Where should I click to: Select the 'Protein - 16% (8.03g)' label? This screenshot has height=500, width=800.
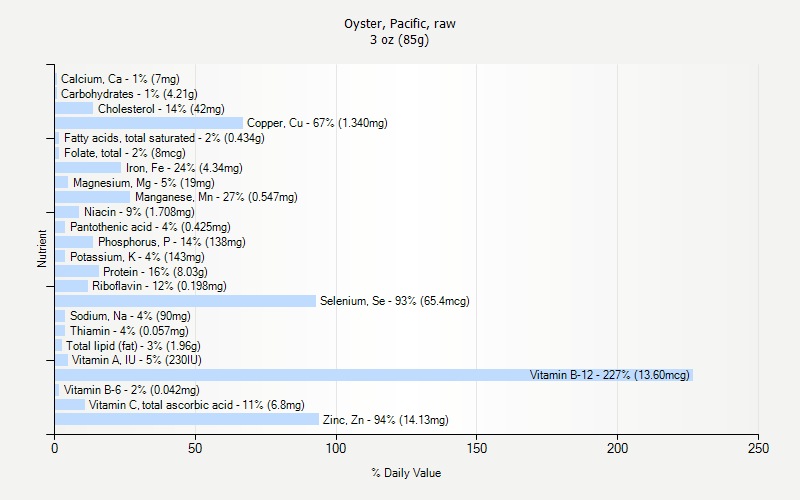tap(156, 272)
